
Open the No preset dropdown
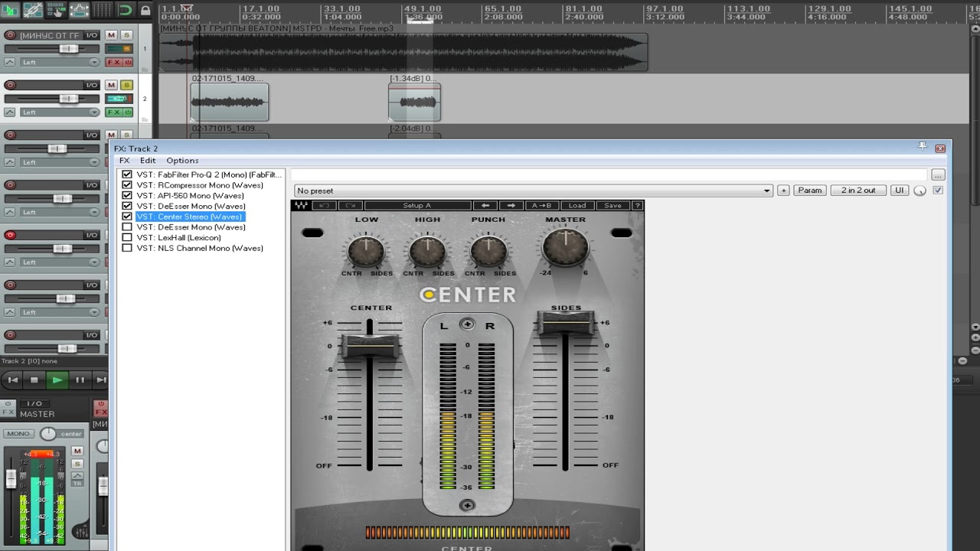(534, 191)
